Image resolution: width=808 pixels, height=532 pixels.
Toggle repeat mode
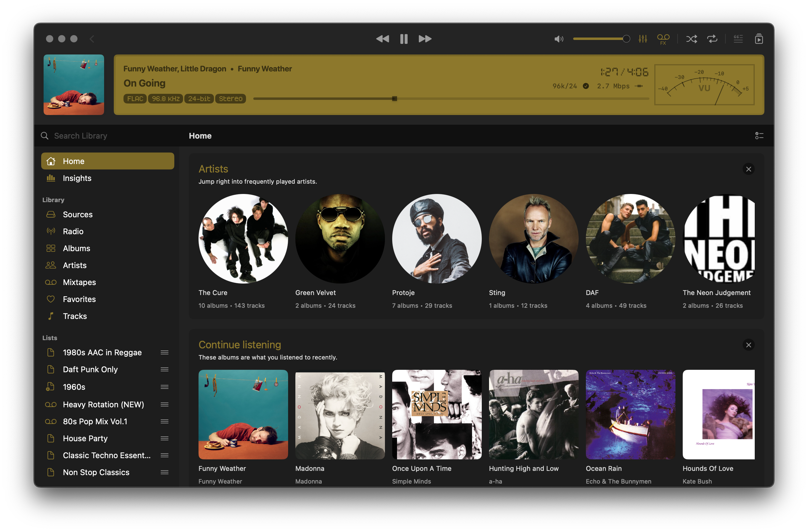pyautogui.click(x=712, y=39)
